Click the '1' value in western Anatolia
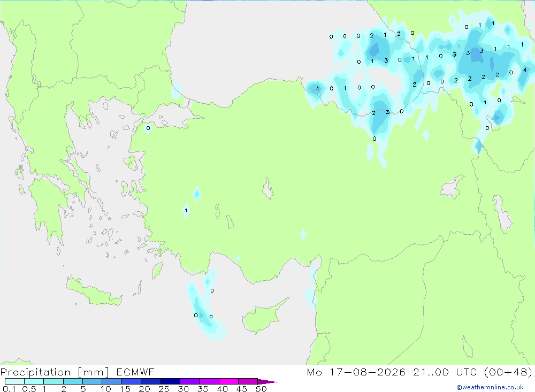The height and width of the screenshot is (392, 535). (x=186, y=211)
